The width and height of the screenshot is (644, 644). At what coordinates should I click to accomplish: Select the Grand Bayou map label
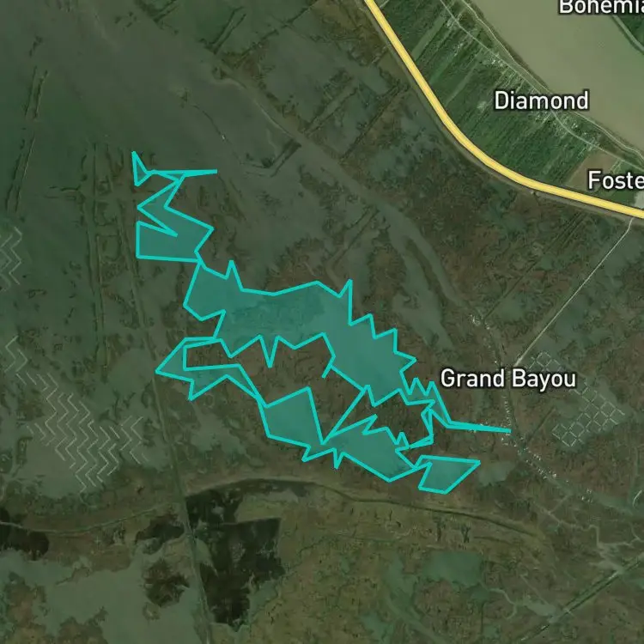coord(508,379)
